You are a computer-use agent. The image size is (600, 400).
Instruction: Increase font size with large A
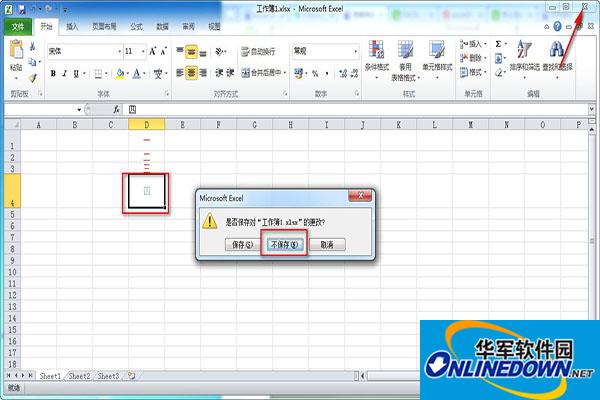152,51
